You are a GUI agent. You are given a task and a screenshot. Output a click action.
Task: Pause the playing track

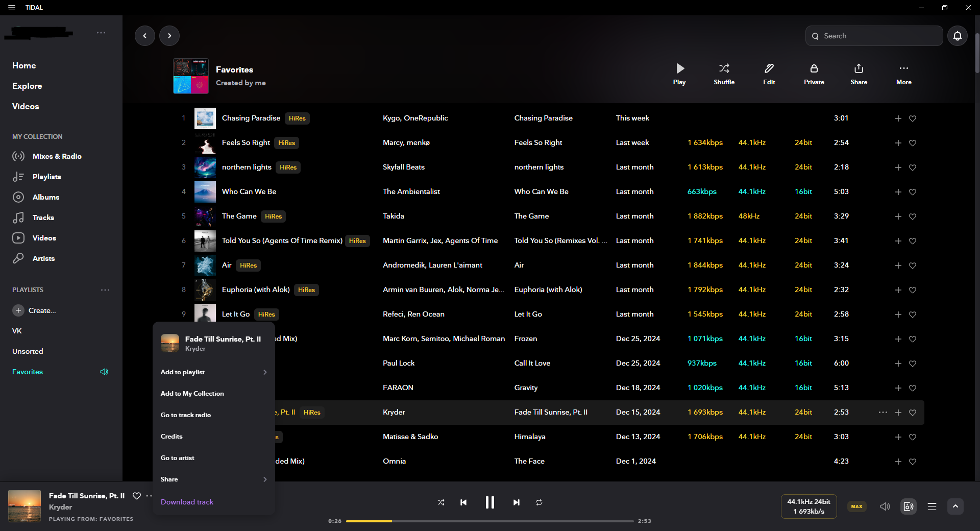489,502
